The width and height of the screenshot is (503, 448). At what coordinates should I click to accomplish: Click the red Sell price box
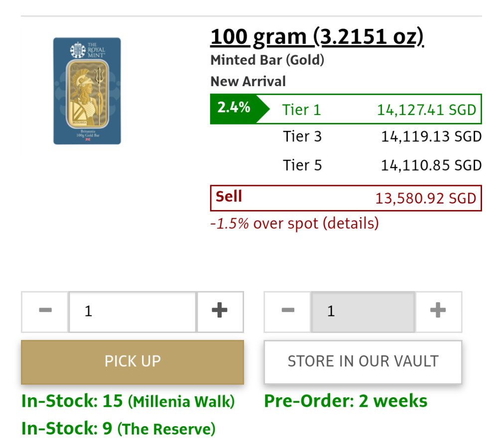tap(346, 198)
